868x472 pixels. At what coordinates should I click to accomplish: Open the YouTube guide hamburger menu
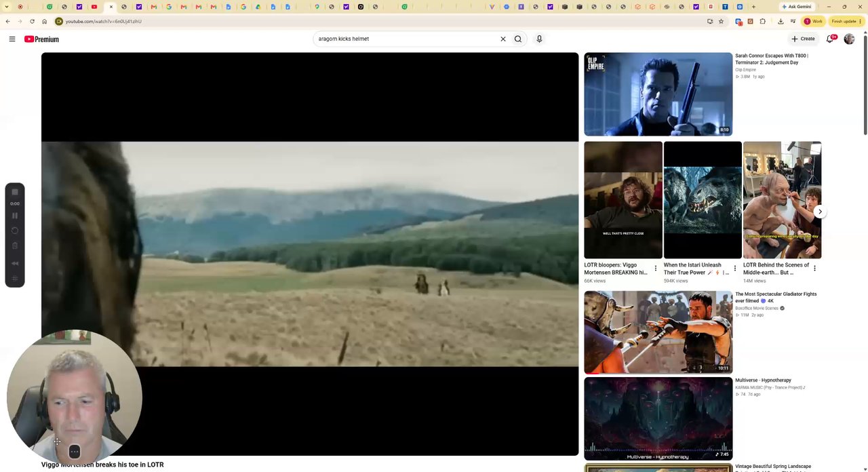tap(12, 39)
